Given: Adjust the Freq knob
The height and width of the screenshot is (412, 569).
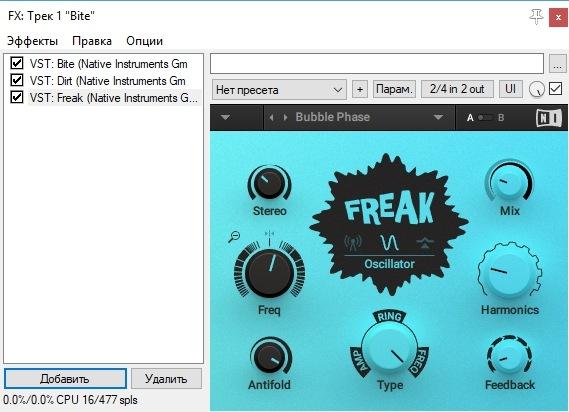Looking at the screenshot, I should (x=269, y=273).
